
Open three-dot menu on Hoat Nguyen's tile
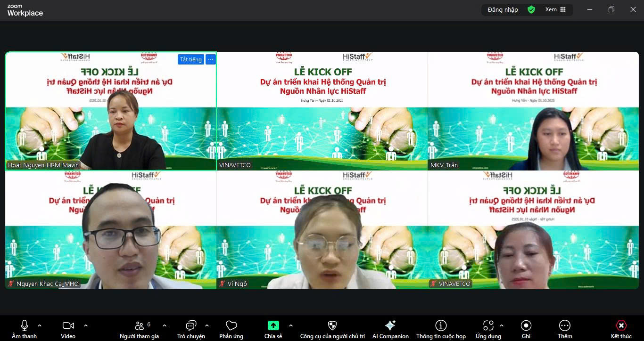pos(211,59)
